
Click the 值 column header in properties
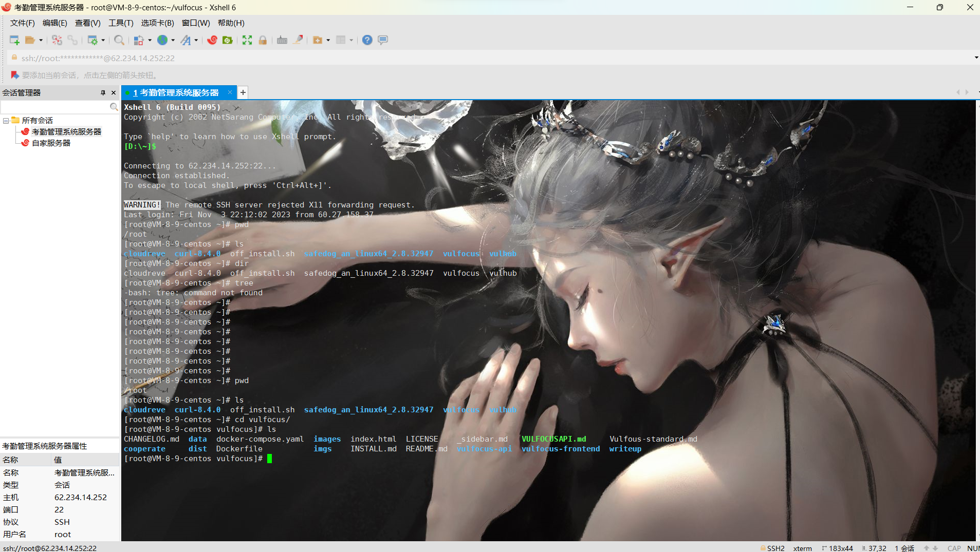(86, 460)
